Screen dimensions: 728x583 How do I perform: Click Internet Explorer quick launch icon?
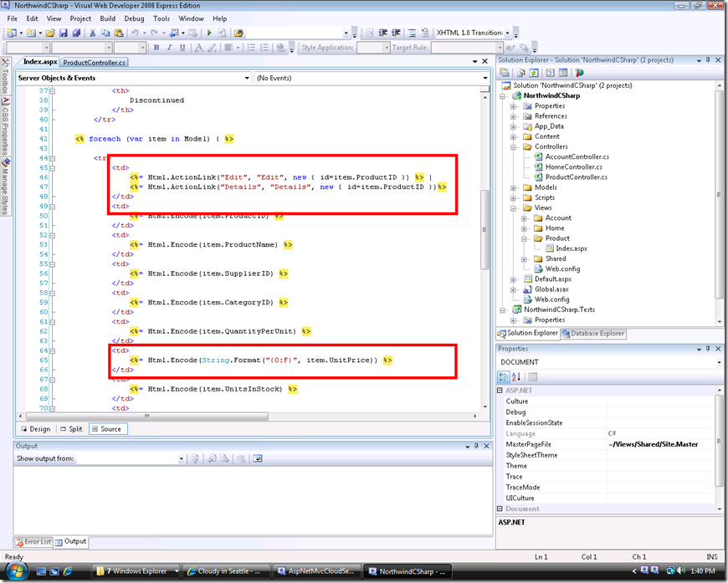pyautogui.click(x=68, y=571)
